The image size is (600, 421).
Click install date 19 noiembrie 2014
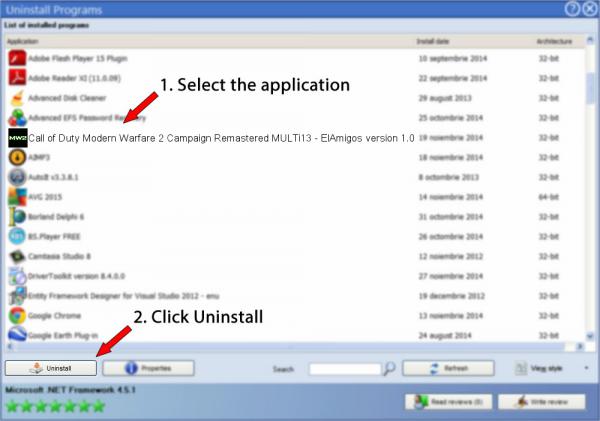[451, 138]
